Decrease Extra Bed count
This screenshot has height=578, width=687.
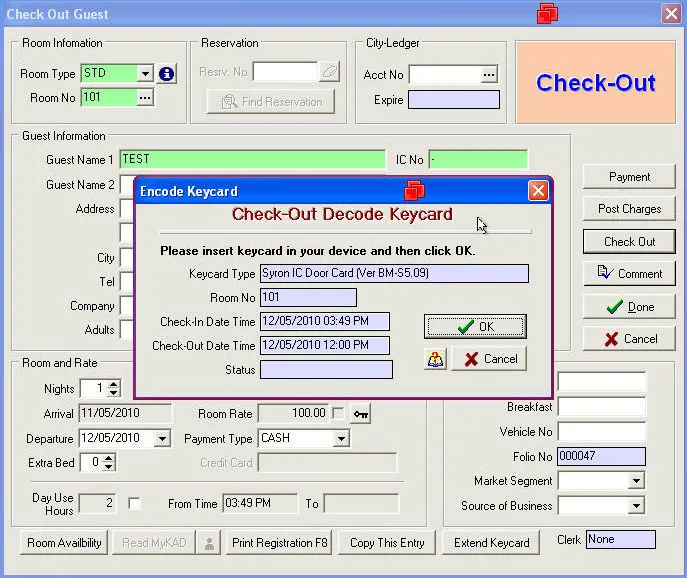[x=109, y=466]
